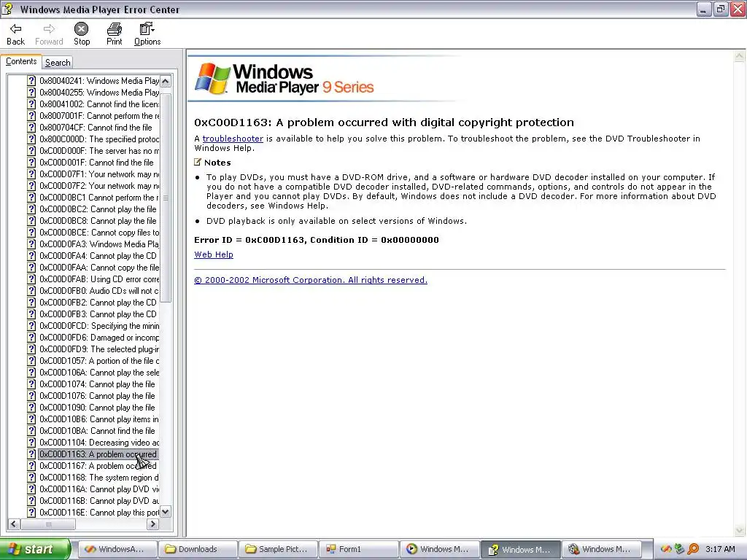Open the Microsoft Corporation copyright link
This screenshot has height=560, width=747.
(311, 280)
